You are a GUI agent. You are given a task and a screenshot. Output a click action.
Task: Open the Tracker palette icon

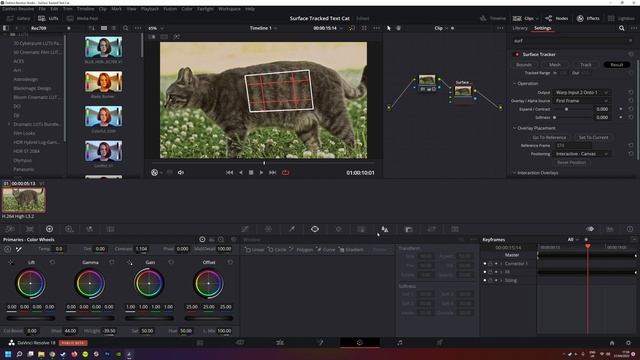(338, 229)
